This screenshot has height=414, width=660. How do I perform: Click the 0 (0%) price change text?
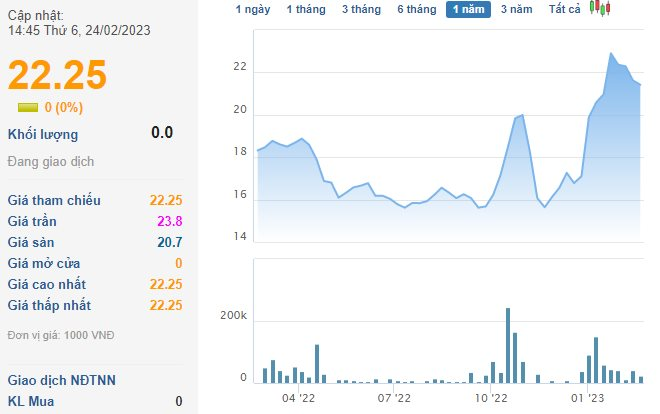coord(64,108)
